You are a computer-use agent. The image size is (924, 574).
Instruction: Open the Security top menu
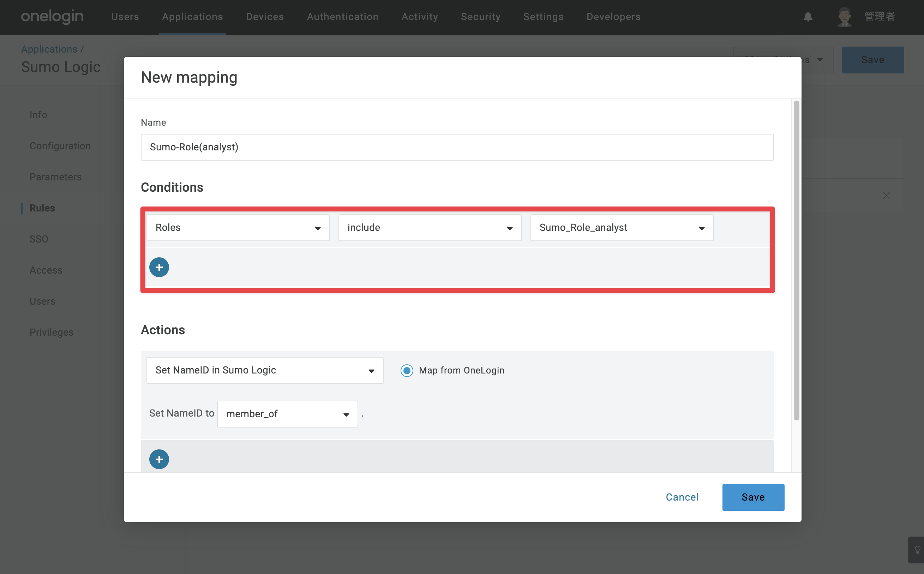click(481, 17)
